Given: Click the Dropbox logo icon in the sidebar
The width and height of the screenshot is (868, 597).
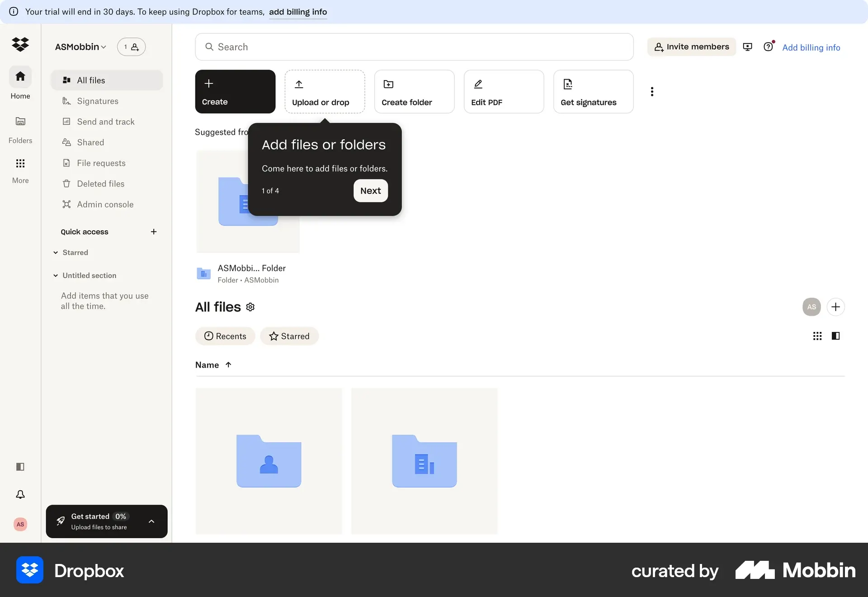Looking at the screenshot, I should 20,44.
